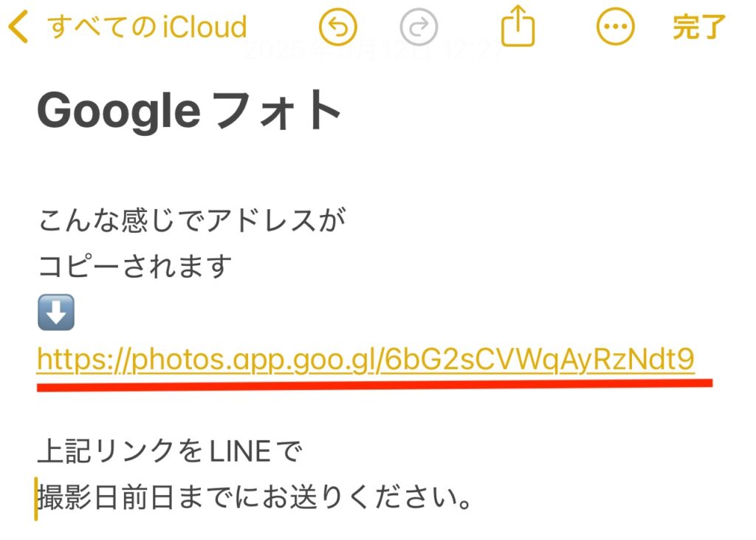
Task: Tap the word Google in the title
Action: pos(119,112)
